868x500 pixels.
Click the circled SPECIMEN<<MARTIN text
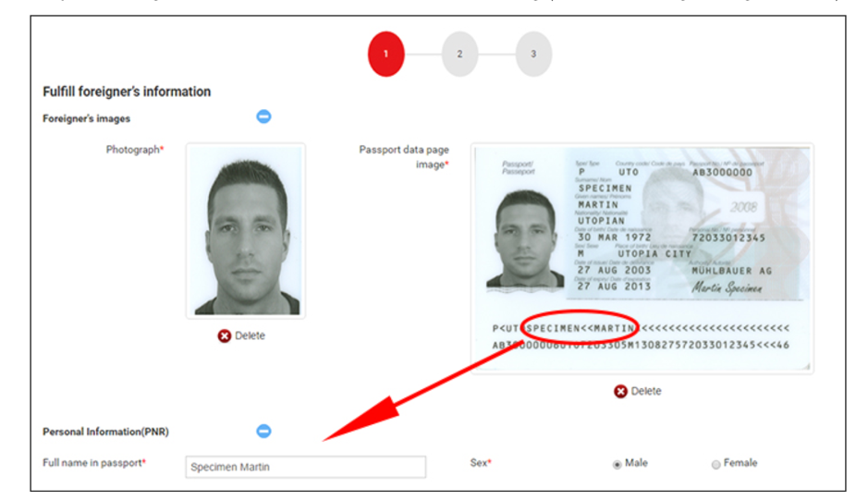click(580, 328)
